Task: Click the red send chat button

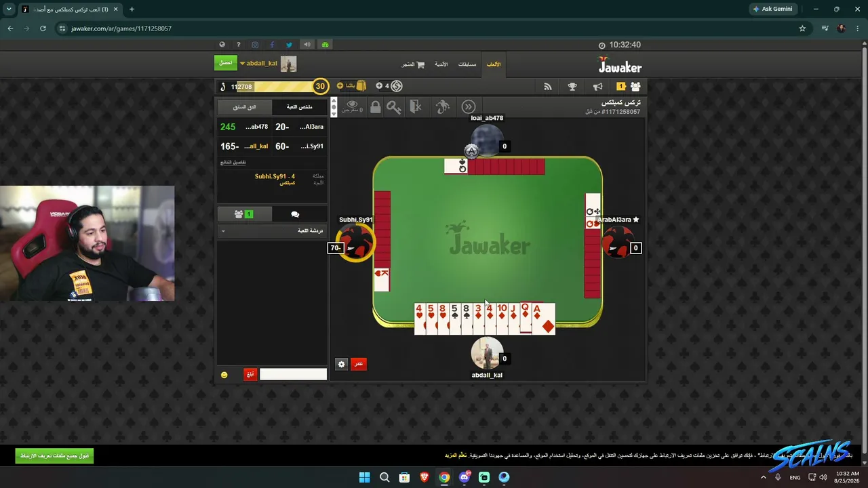Action: coord(250,374)
